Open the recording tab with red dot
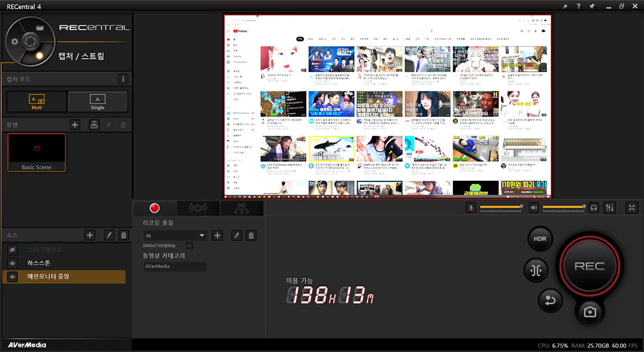This screenshot has width=644, height=352. [155, 208]
